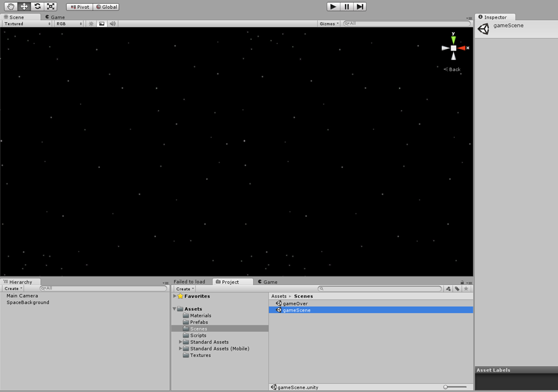558x392 pixels.
Task: Select the Hand tool
Action: (11, 7)
